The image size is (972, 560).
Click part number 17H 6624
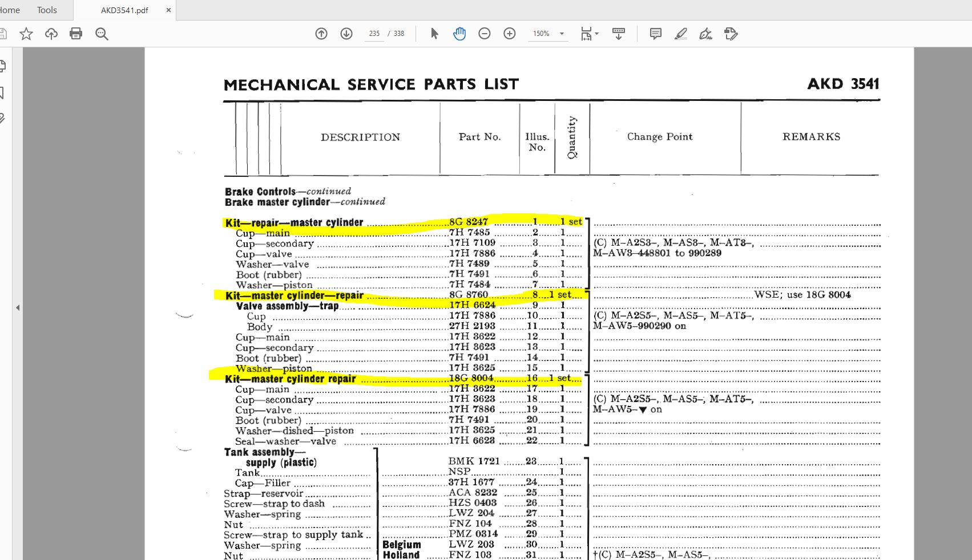[472, 305]
